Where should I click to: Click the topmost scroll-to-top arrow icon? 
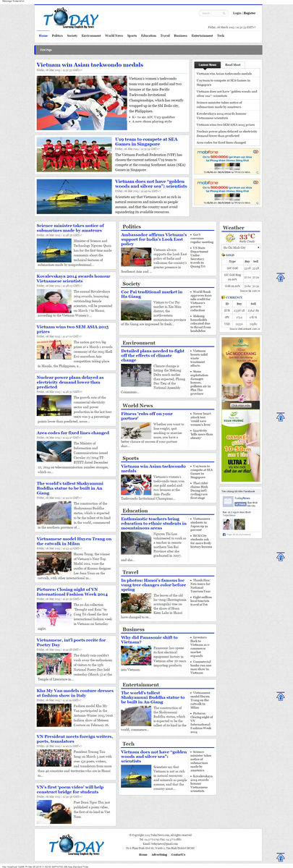pos(281,277)
